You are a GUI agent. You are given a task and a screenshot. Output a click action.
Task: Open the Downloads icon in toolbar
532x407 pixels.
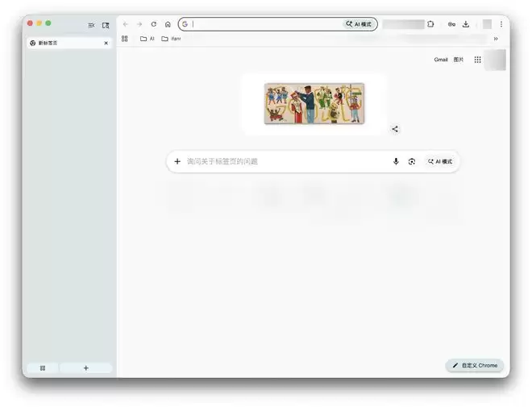(x=466, y=24)
